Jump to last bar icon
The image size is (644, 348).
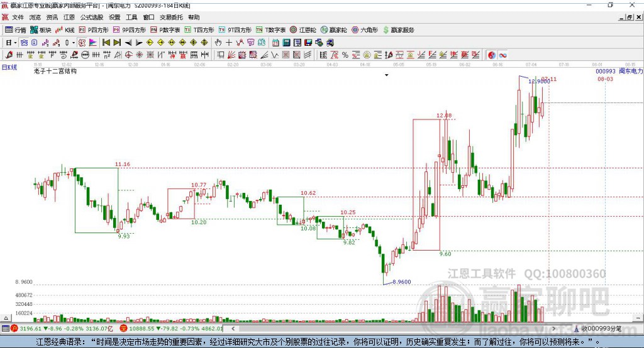click(117, 43)
